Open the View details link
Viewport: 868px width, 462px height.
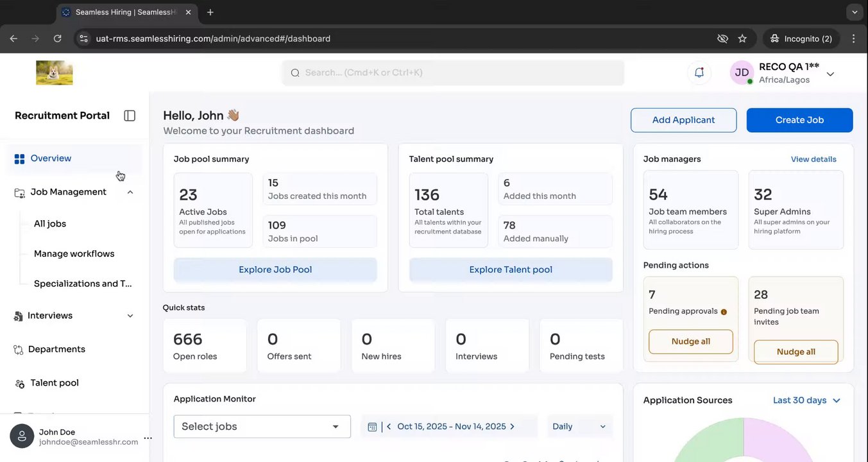(x=813, y=159)
